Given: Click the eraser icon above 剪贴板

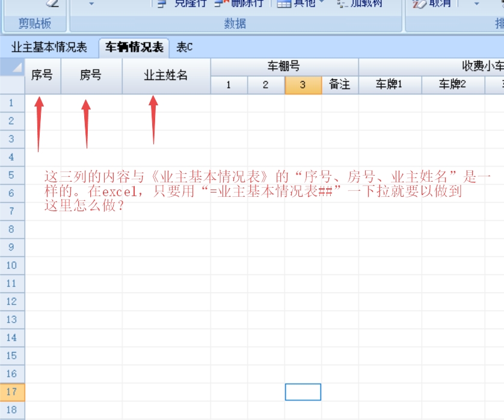Looking at the screenshot, I should pos(52,3).
